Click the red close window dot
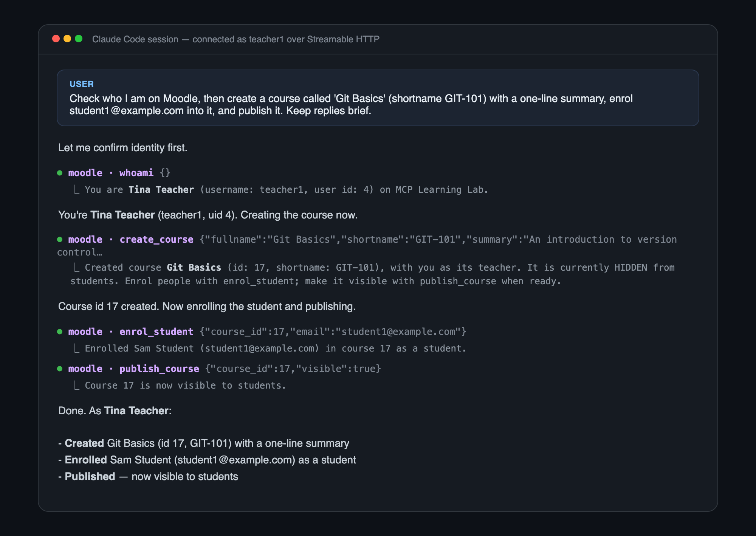756x536 pixels. point(56,39)
